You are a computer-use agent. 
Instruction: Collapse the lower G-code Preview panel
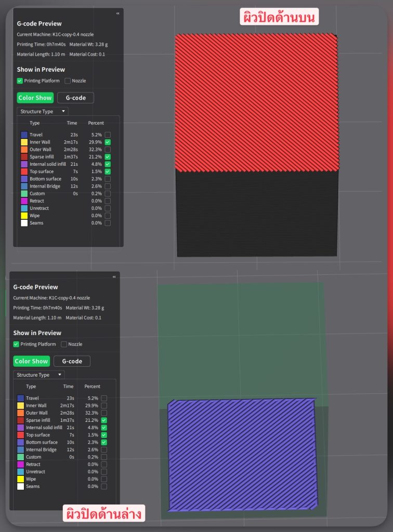pyautogui.click(x=114, y=277)
